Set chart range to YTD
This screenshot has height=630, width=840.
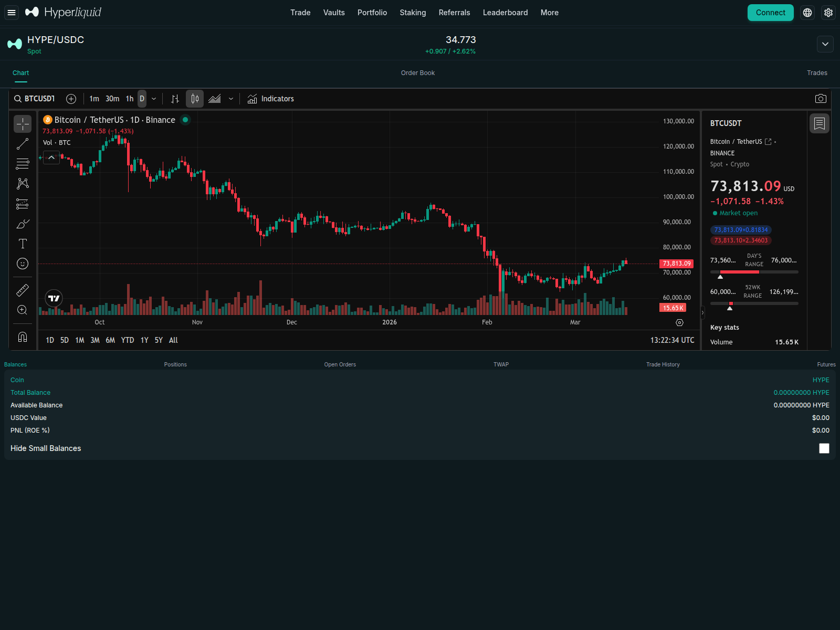127,340
